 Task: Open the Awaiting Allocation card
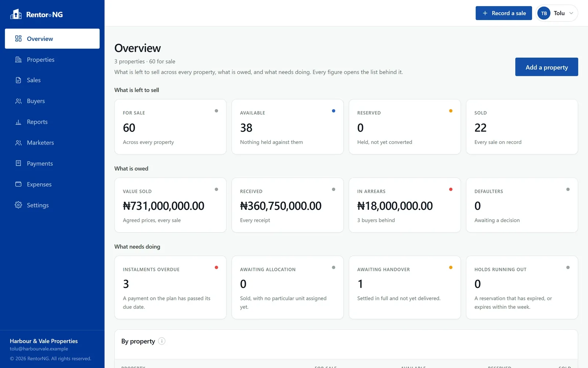(x=287, y=287)
